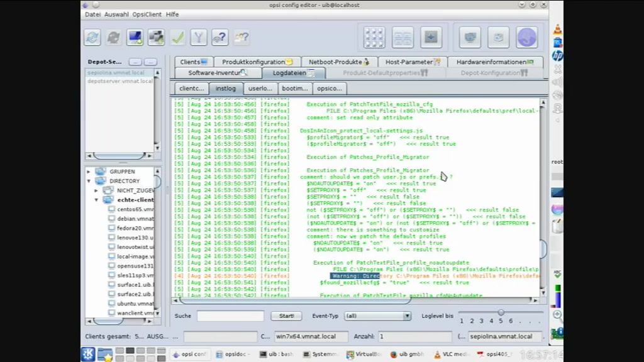
Task: Click the Suche search input field
Action: coord(230,316)
